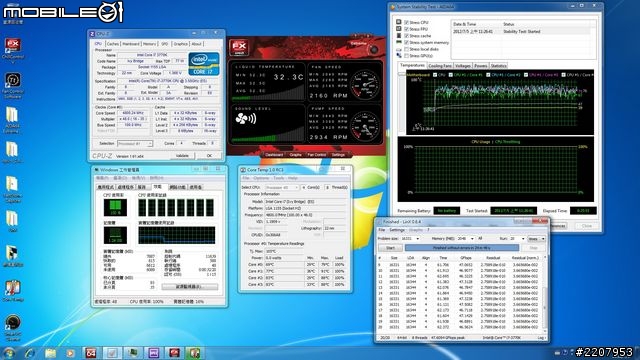Toggle CPU temperature graph checkbox
Viewport: 640px width, 360px height.
[x=435, y=75]
